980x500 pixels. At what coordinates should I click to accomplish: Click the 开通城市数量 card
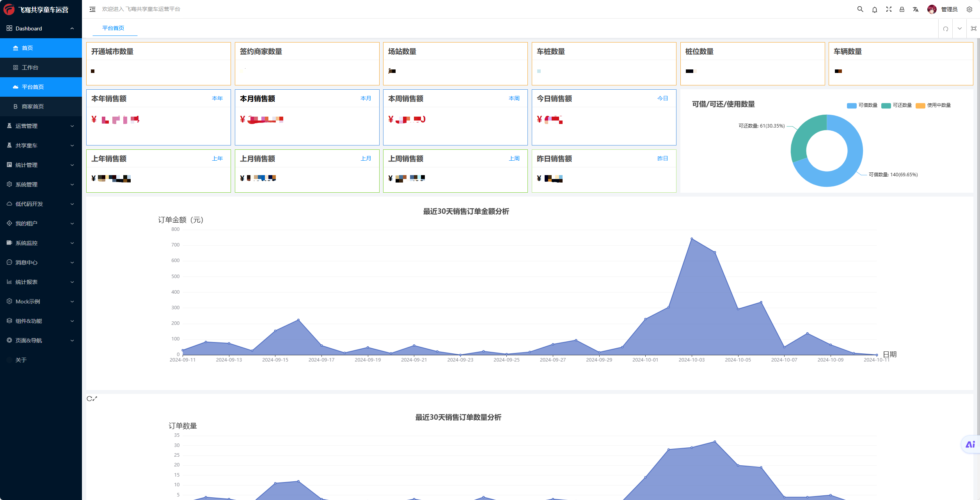[x=158, y=64]
